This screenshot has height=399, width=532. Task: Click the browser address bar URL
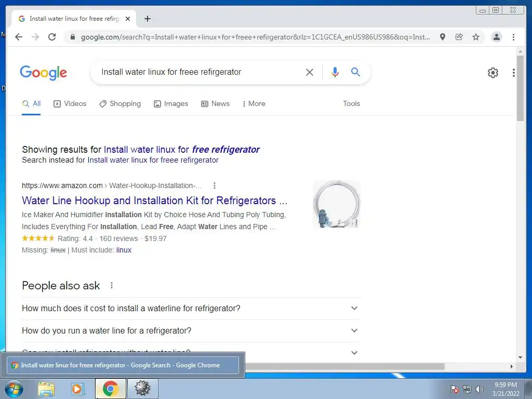click(255, 37)
